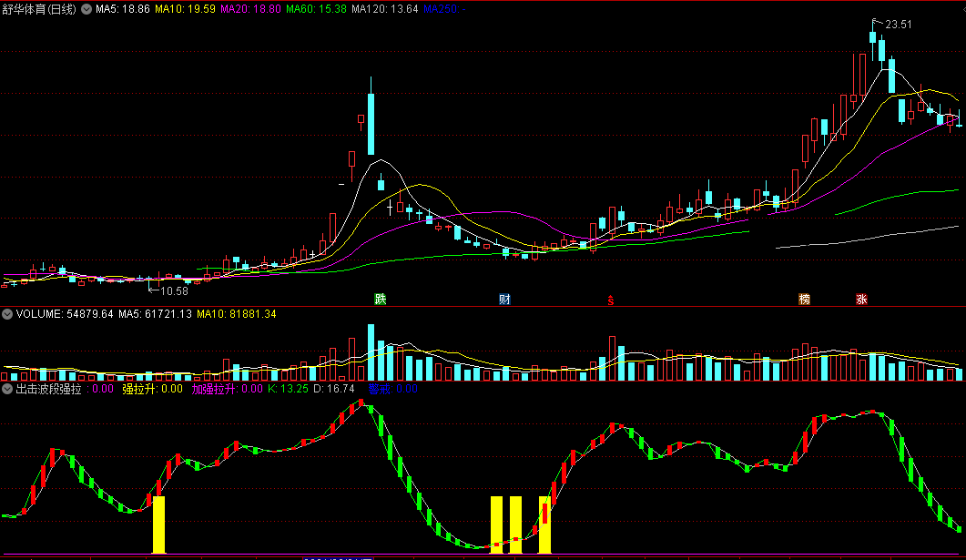Viewport: 966px width, 560px height.
Task: Click the 警戒: 0.00 label
Action: tap(393, 389)
